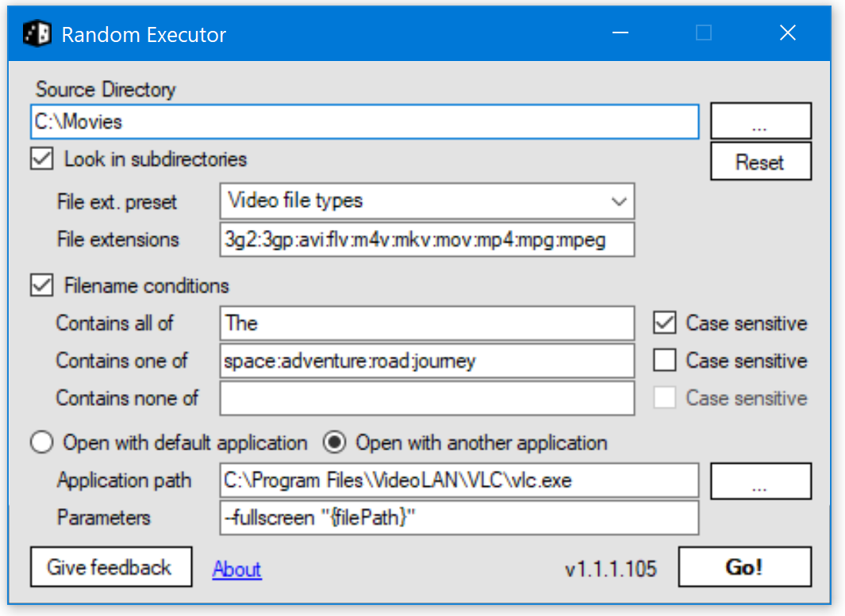Click the empty Contains none of field
The image size is (845, 616).
[427, 398]
